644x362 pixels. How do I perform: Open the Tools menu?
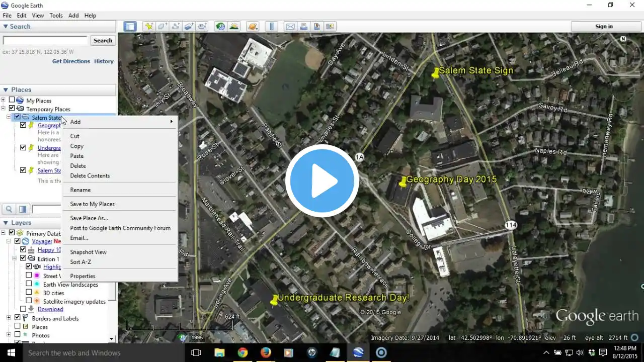56,16
